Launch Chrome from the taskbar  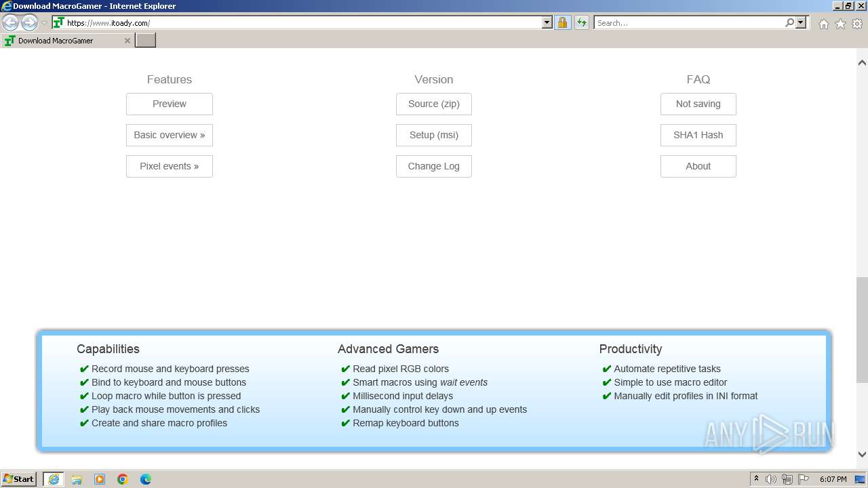[123, 479]
